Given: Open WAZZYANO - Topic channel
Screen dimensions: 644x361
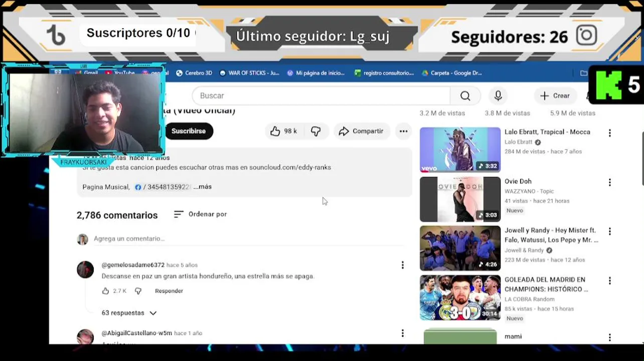Looking at the screenshot, I should click(529, 191).
